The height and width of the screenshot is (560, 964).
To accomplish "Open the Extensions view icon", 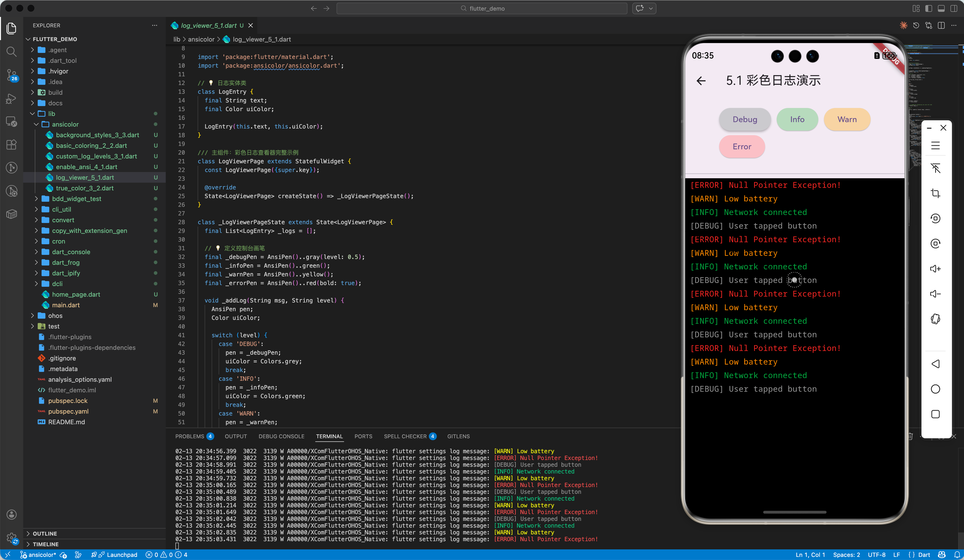I will tap(12, 144).
